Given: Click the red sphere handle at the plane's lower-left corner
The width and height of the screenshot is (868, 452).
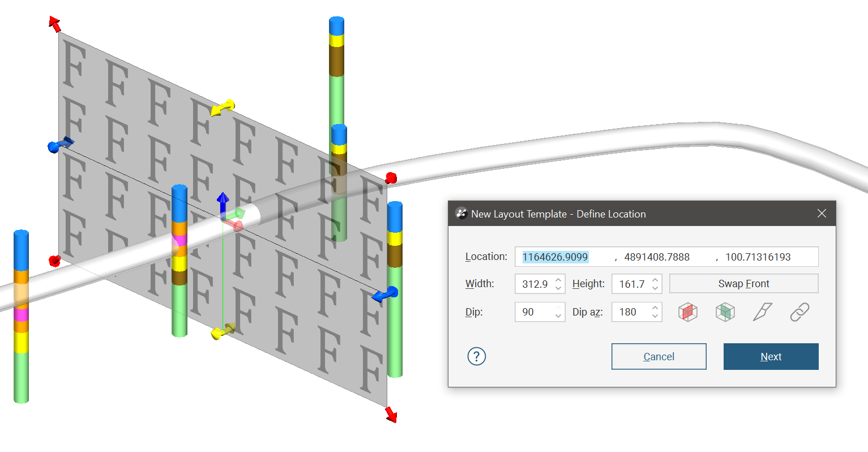Looking at the screenshot, I should pos(54,261).
